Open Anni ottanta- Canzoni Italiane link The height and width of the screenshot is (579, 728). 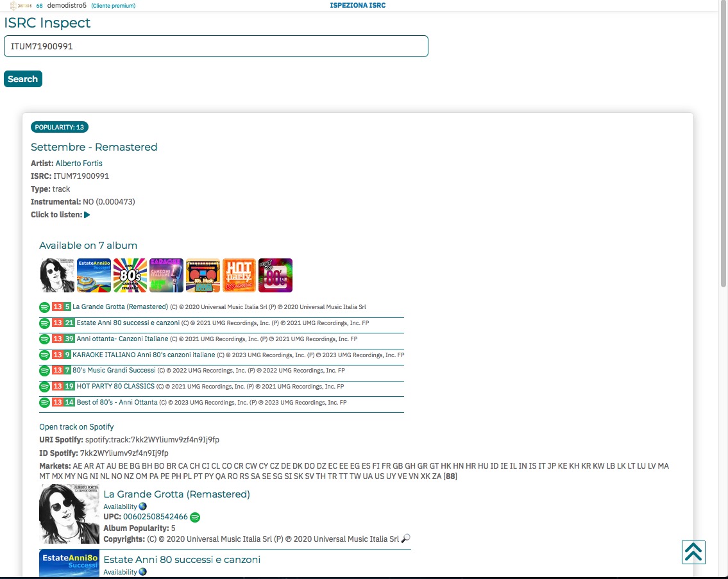pos(122,339)
